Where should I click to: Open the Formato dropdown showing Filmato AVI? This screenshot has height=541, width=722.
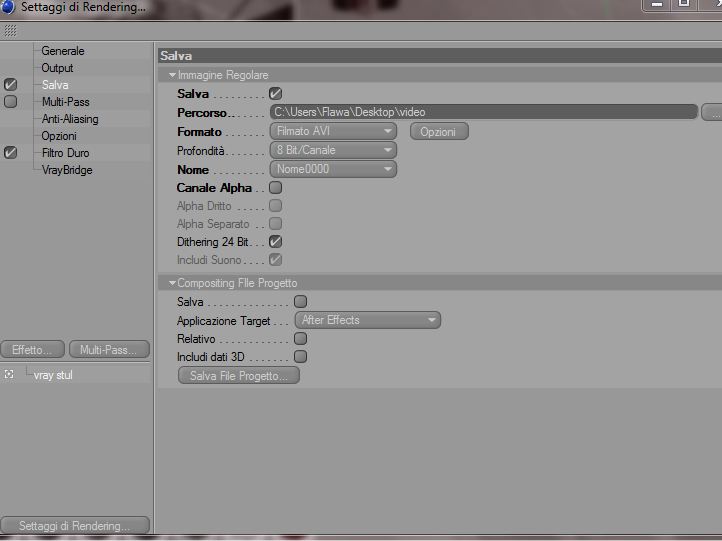coord(333,131)
